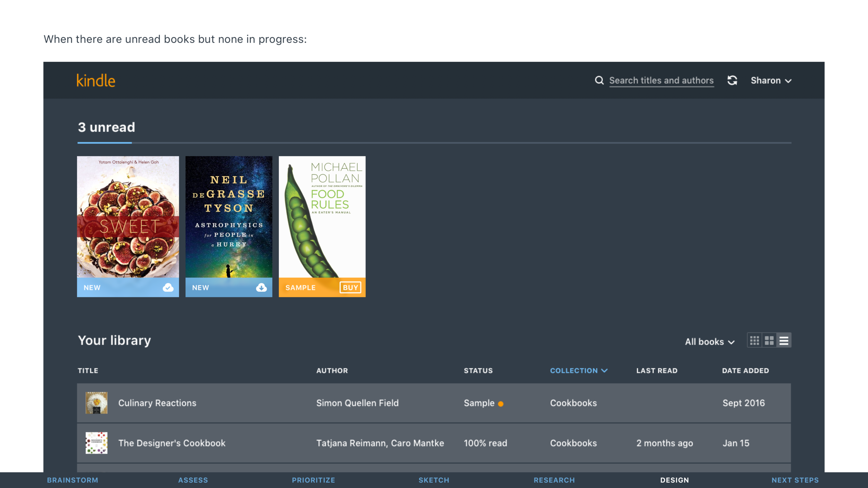The image size is (868, 488).
Task: Select the RESEARCH section in bottom navigation
Action: (x=554, y=480)
